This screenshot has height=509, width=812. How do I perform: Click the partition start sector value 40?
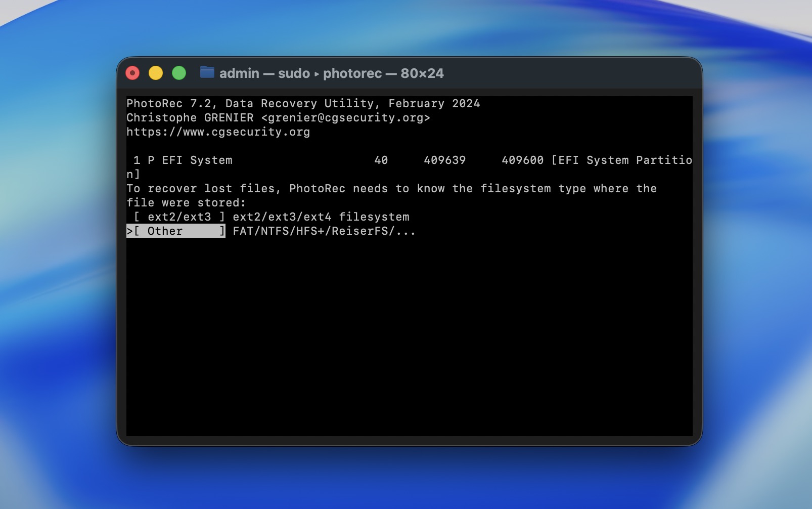(381, 160)
